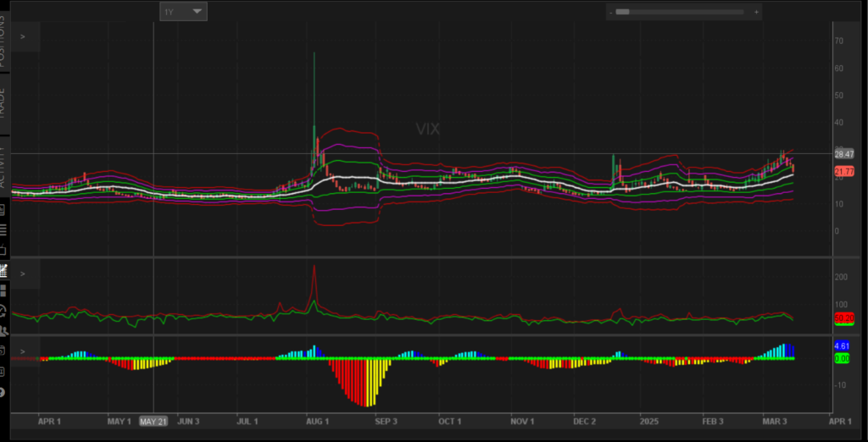Expand the VIX price chart panel arrow
Screen dimensions: 868x442
[23, 37]
